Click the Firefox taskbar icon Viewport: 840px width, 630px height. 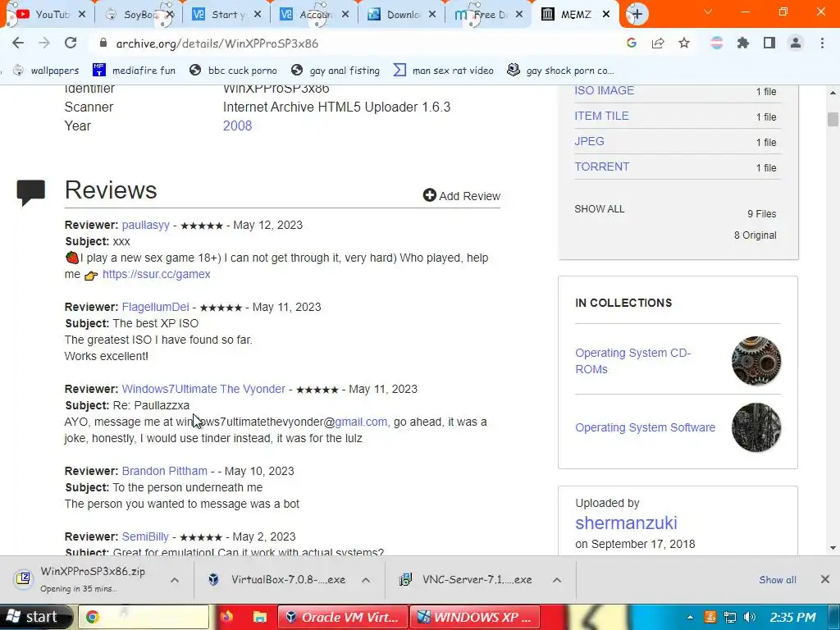226,617
